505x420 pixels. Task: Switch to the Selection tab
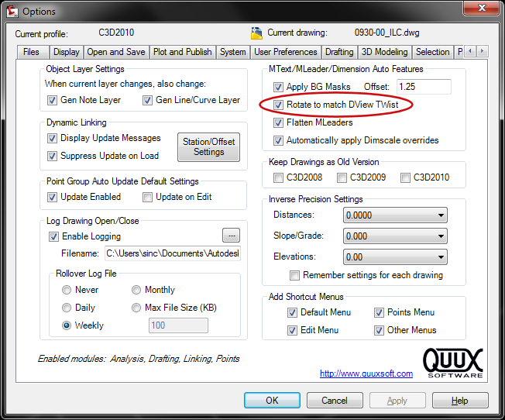point(432,52)
